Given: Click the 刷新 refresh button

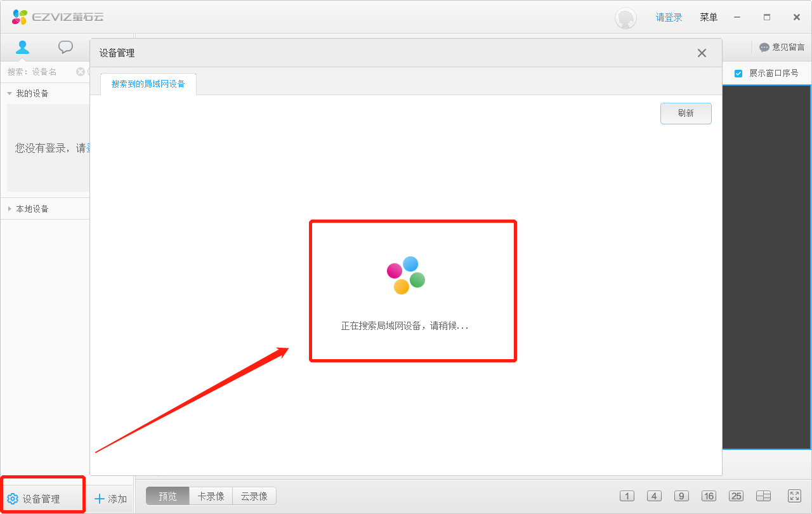Looking at the screenshot, I should click(686, 114).
